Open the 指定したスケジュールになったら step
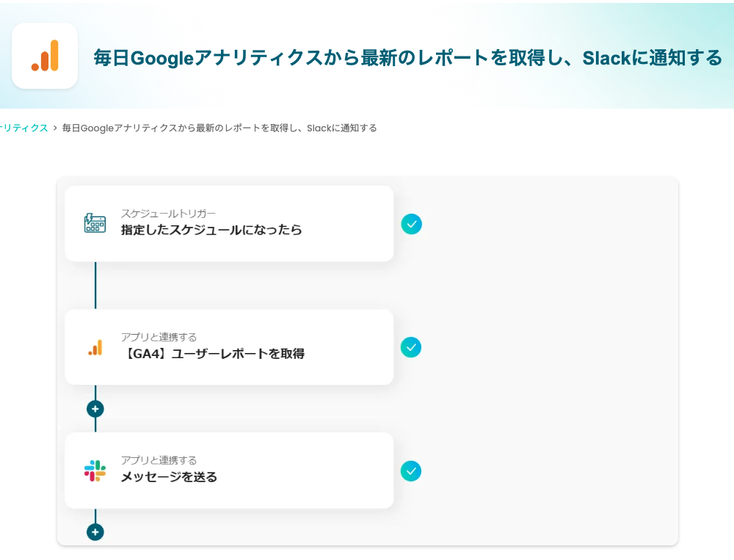The image size is (734, 560). (x=211, y=230)
